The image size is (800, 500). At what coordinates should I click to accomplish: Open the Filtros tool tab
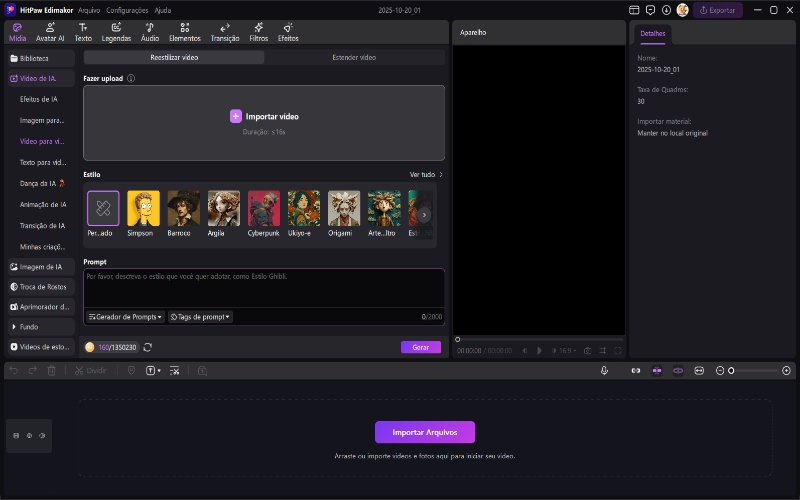click(258, 31)
